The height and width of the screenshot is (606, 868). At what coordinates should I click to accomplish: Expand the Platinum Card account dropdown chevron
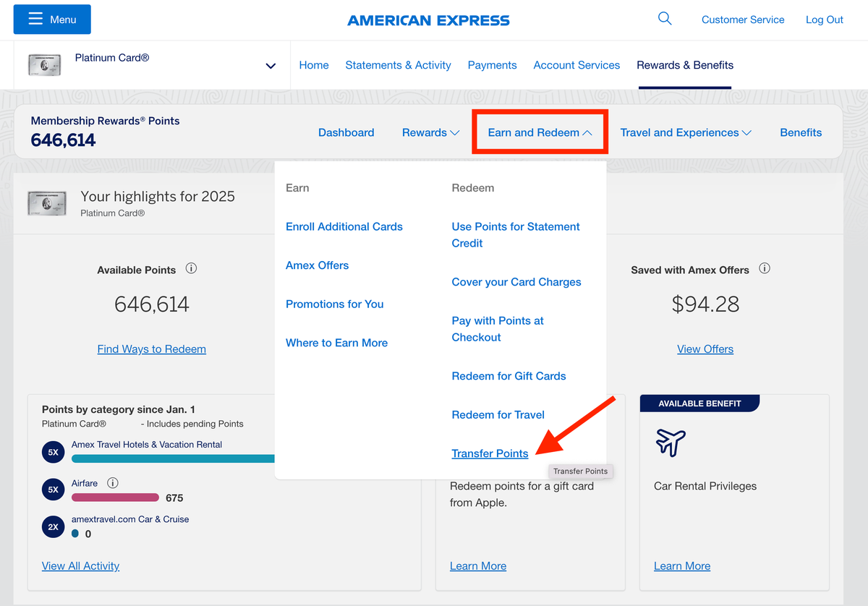pyautogui.click(x=271, y=66)
